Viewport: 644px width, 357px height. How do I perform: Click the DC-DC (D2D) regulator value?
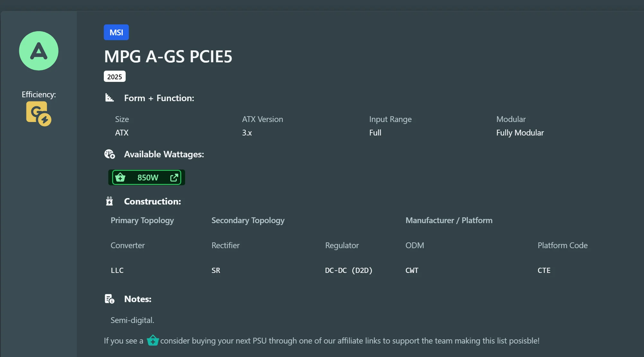(348, 270)
